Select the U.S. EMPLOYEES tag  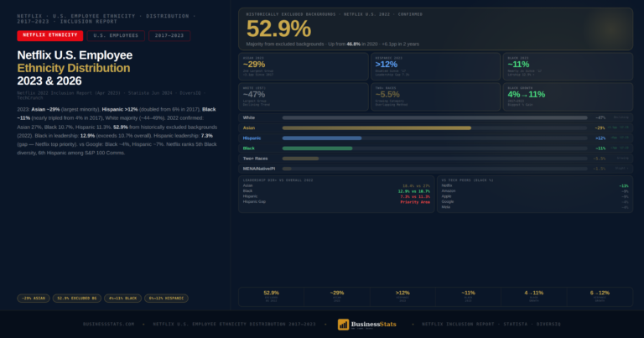coord(116,36)
